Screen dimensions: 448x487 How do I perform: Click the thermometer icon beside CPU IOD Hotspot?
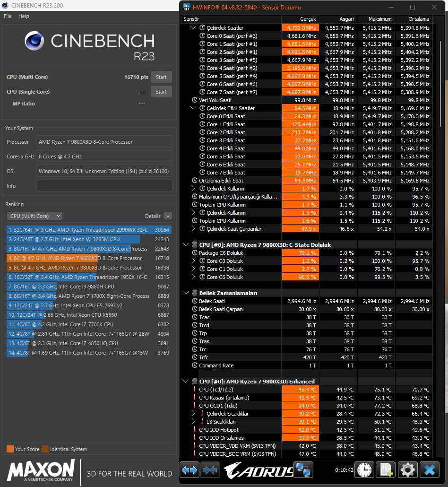tap(195, 429)
